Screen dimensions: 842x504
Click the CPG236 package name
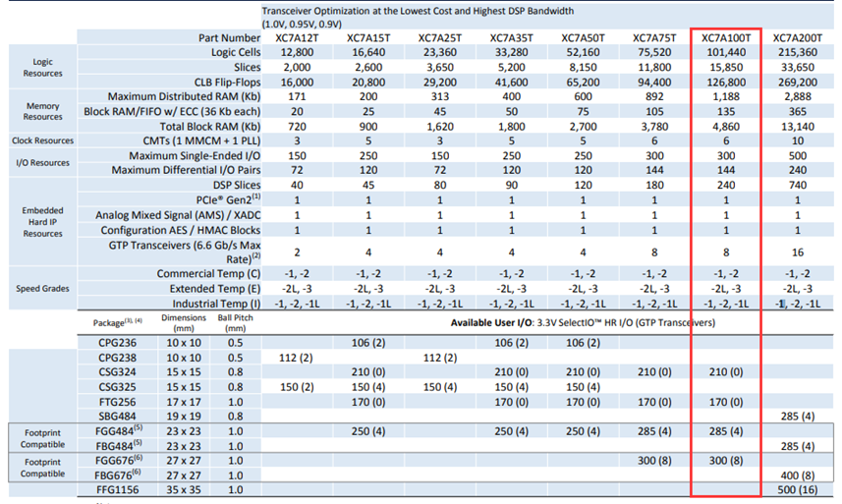coord(117,343)
